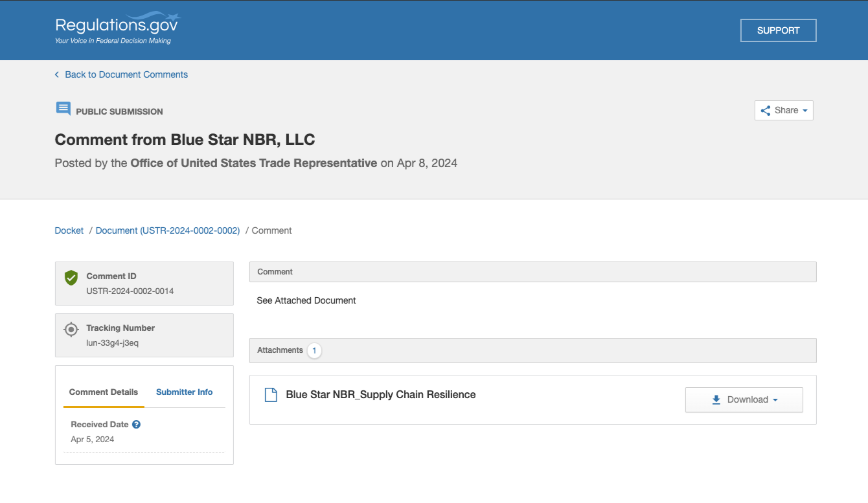Open the SUPPORT page
This screenshot has width=868, height=503.
click(778, 30)
